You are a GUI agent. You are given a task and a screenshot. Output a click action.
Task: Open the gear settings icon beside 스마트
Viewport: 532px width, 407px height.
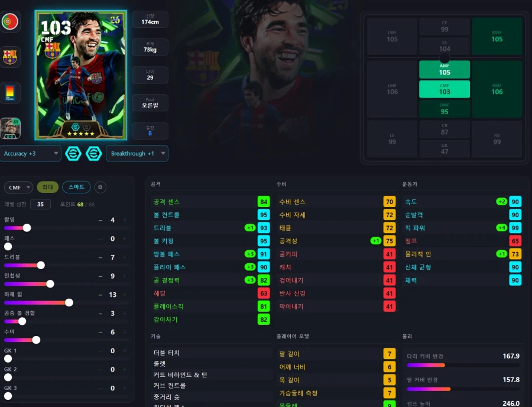click(x=100, y=187)
